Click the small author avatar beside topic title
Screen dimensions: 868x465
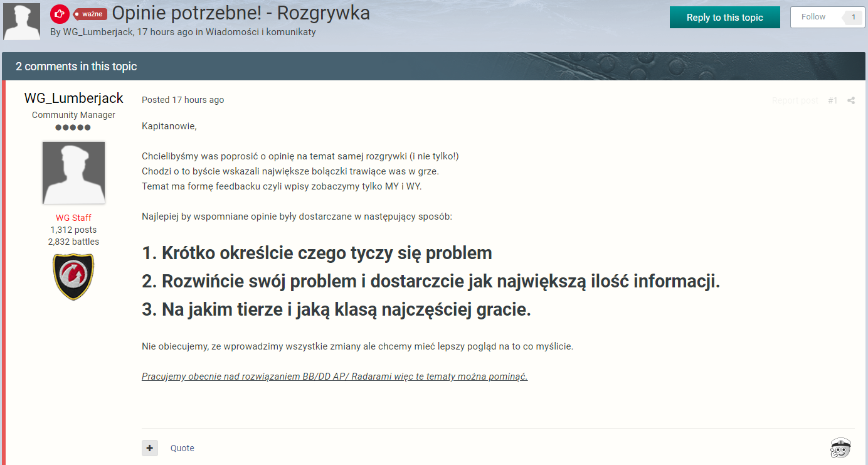(22, 22)
